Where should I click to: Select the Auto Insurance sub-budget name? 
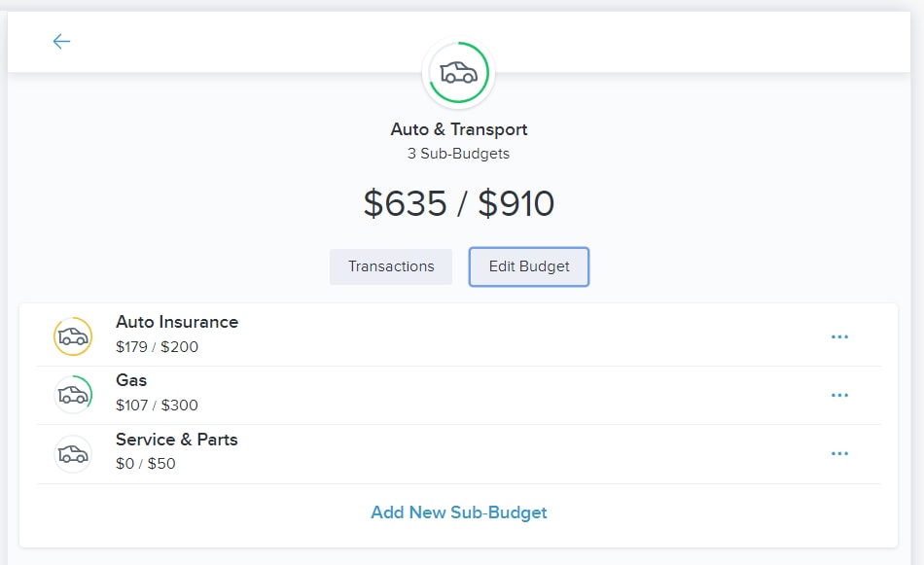pos(177,322)
